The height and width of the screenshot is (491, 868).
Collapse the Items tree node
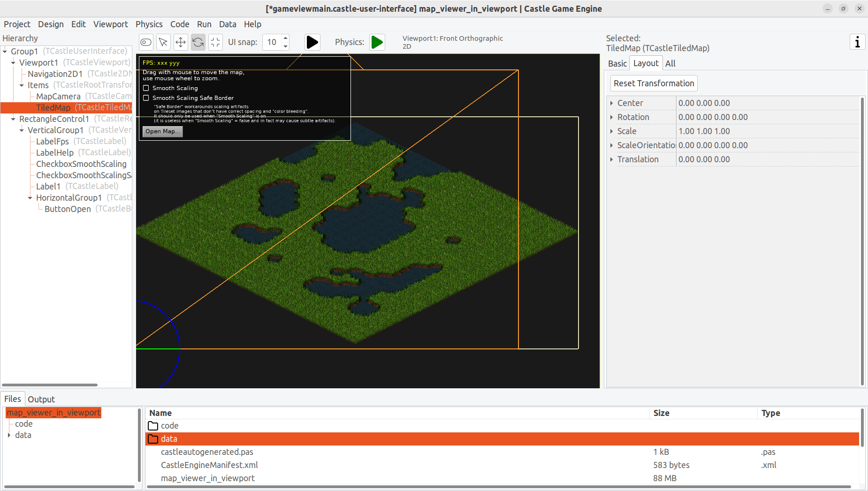pyautogui.click(x=22, y=85)
